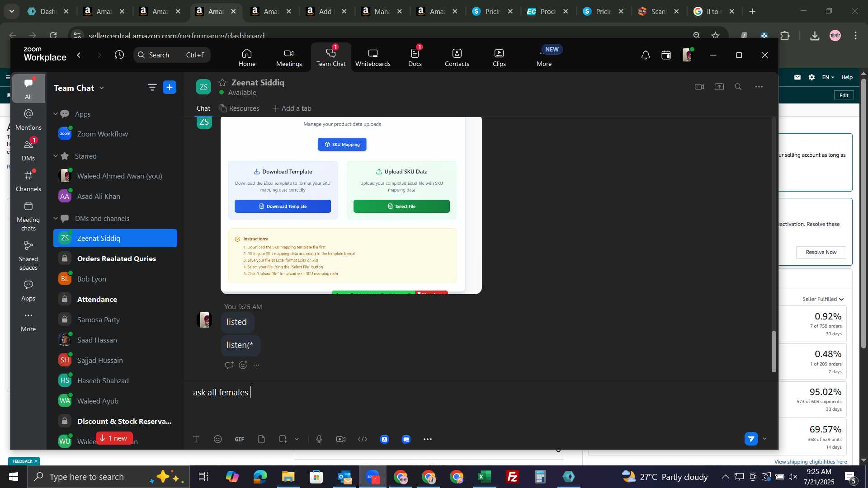Open Asad Ali Khan chat

point(115,196)
